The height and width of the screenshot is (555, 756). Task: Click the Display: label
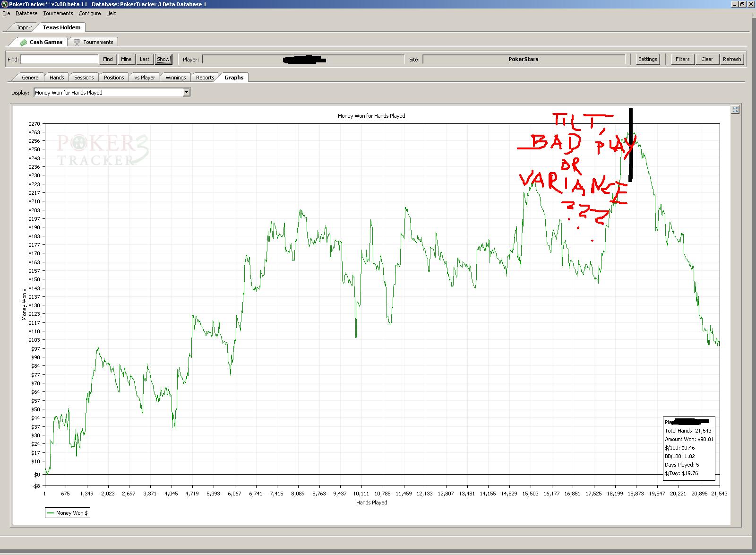tap(20, 93)
